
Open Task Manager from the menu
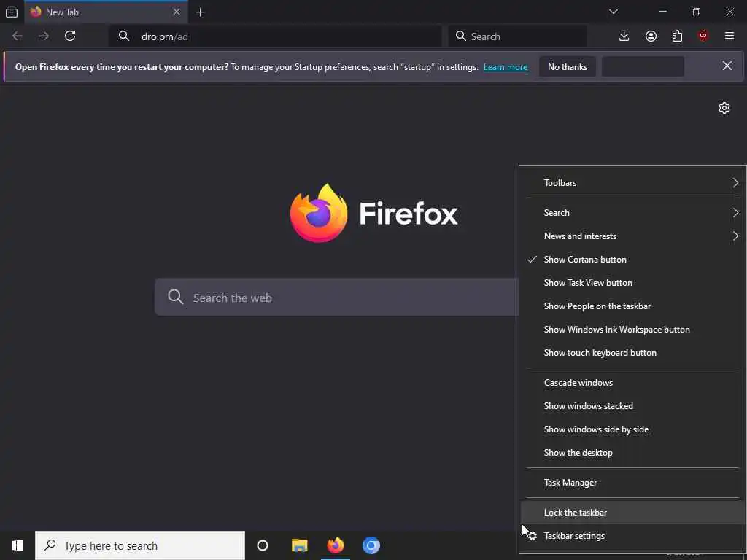coord(632,483)
